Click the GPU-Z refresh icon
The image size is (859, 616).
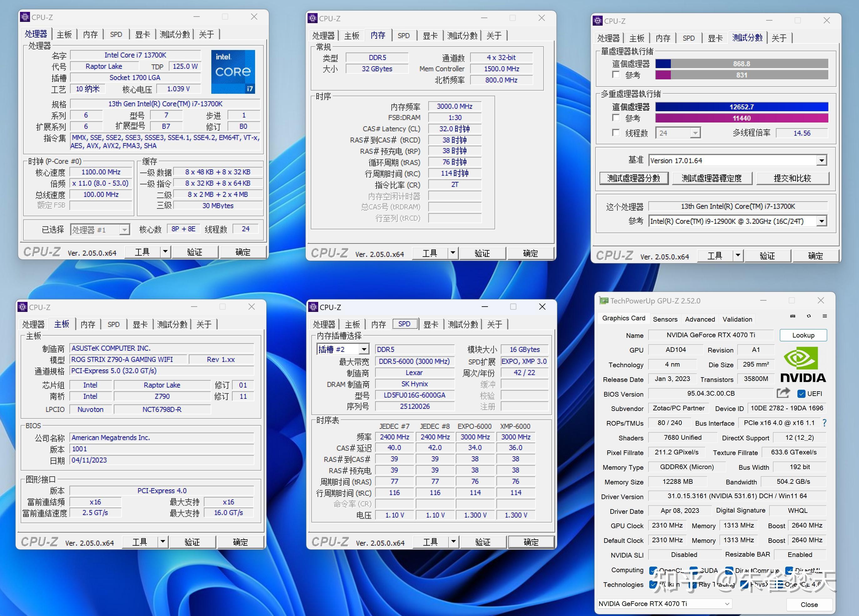point(809,316)
